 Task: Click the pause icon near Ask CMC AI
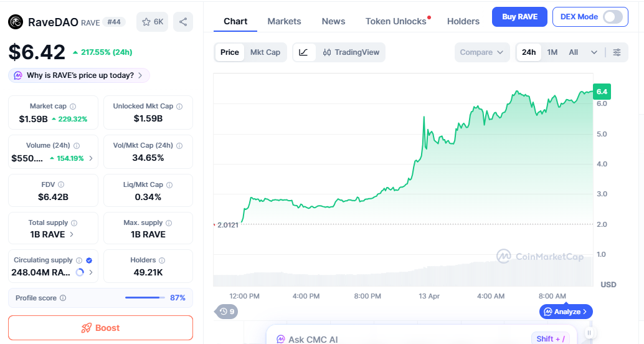[x=589, y=333]
